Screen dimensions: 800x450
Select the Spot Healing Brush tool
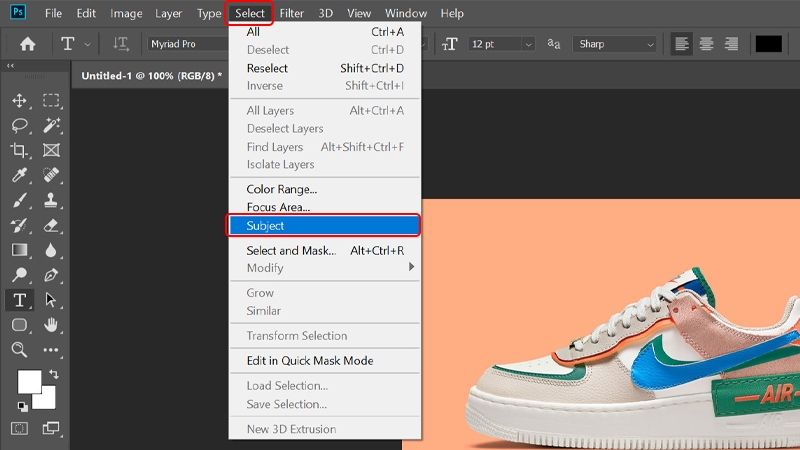[51, 175]
